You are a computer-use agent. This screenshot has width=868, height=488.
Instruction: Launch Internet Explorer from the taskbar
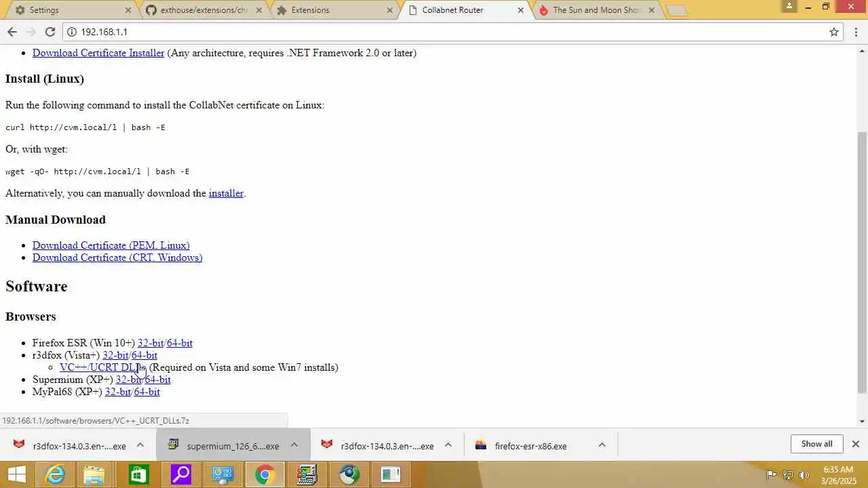coord(54,474)
